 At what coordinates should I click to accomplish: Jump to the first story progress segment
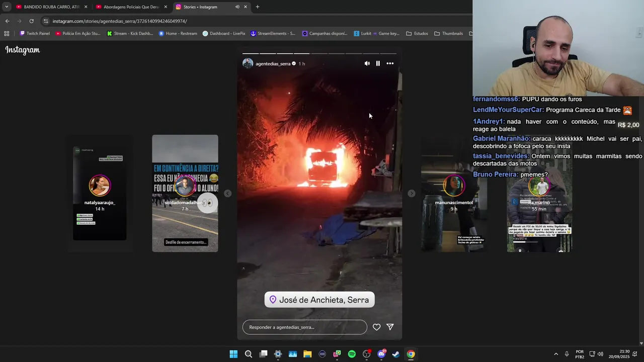(x=251, y=53)
